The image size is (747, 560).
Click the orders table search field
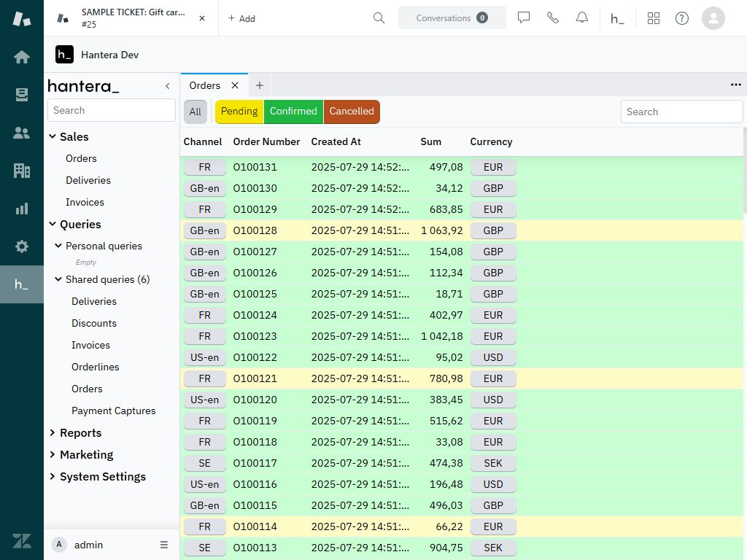click(x=681, y=112)
